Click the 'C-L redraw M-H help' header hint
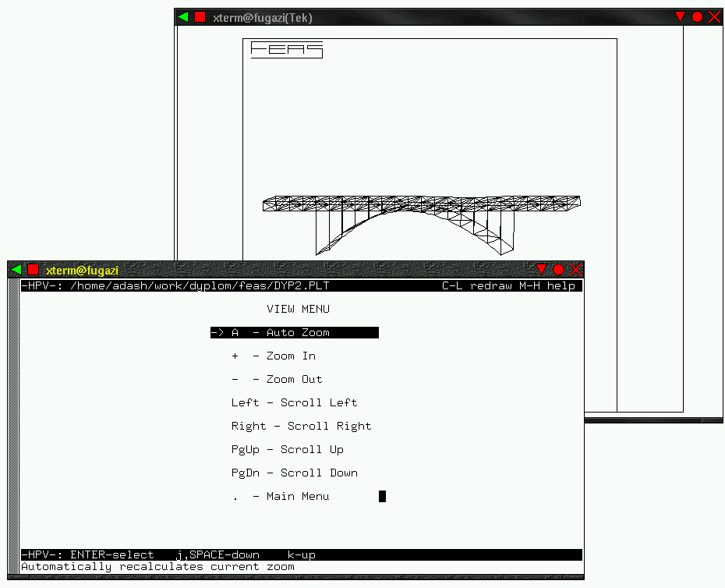The image size is (725, 588). pos(508,286)
